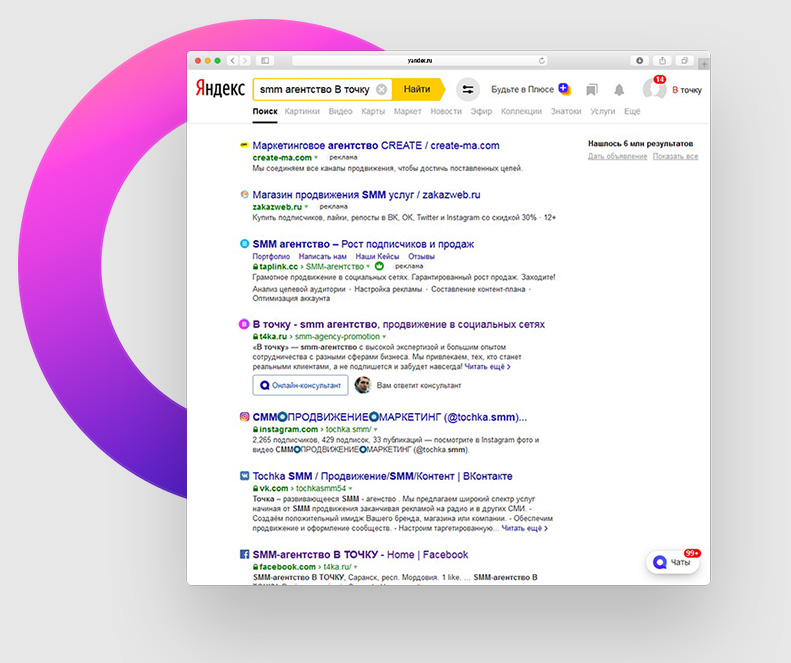
Task: Expand create-ma.com dropdown arrow
Action: coord(316,158)
